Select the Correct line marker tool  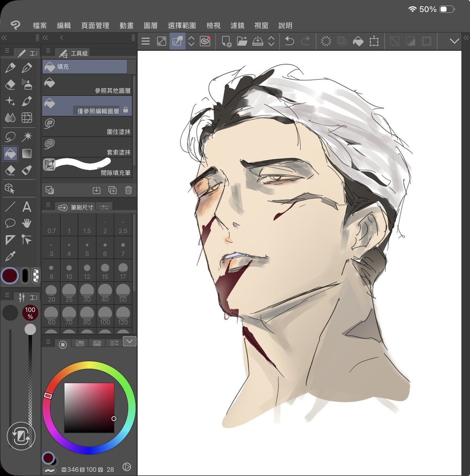(27, 170)
